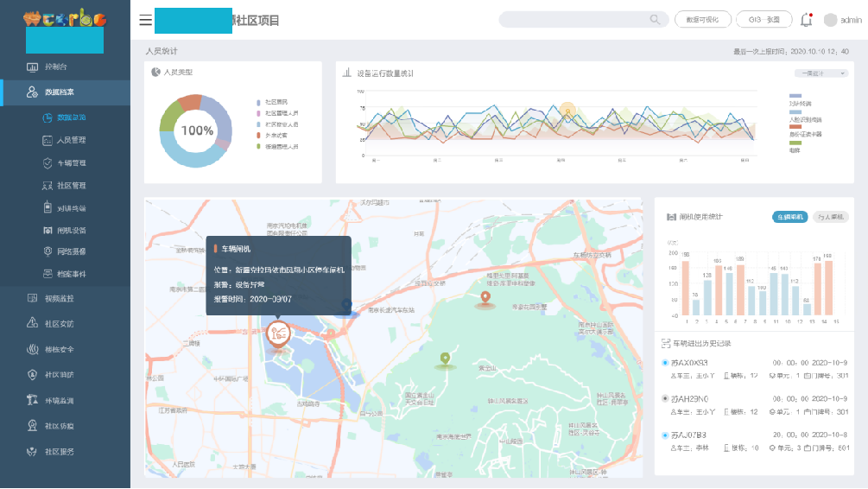Screen dimensions: 868x489
Task: Click the 数据可视化 button
Action: pos(702,20)
